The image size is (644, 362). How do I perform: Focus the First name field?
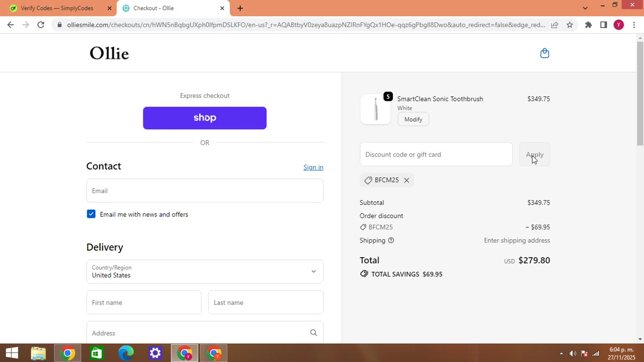click(144, 302)
